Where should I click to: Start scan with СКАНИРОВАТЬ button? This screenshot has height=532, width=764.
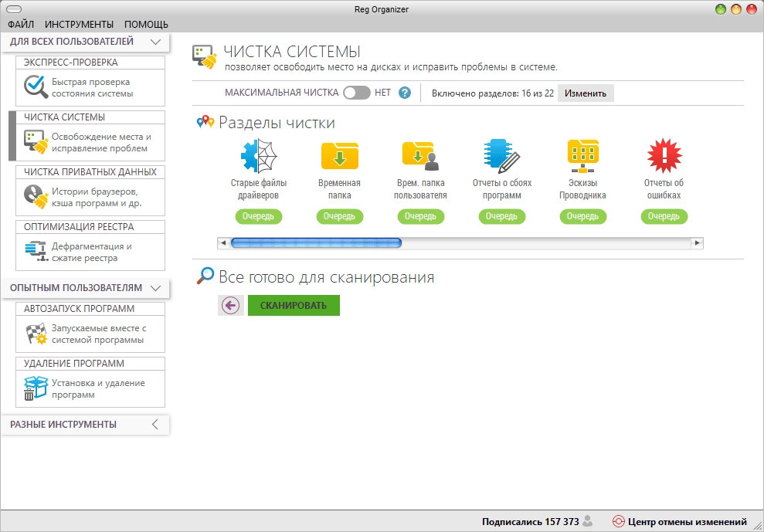(294, 306)
